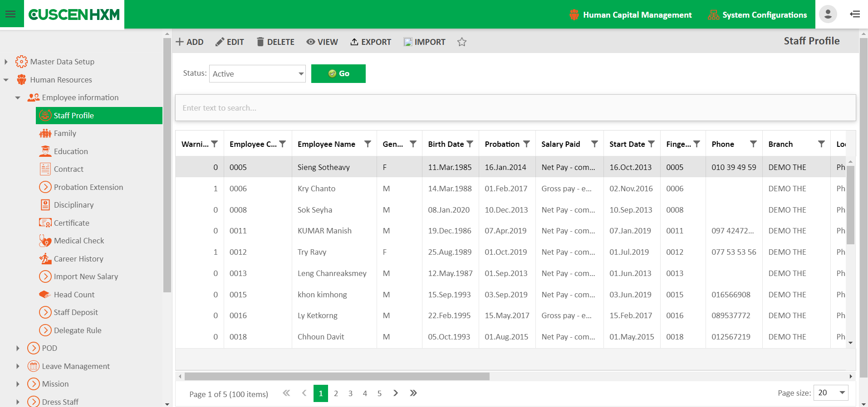Click the search text field
868x407 pixels.
click(x=515, y=108)
